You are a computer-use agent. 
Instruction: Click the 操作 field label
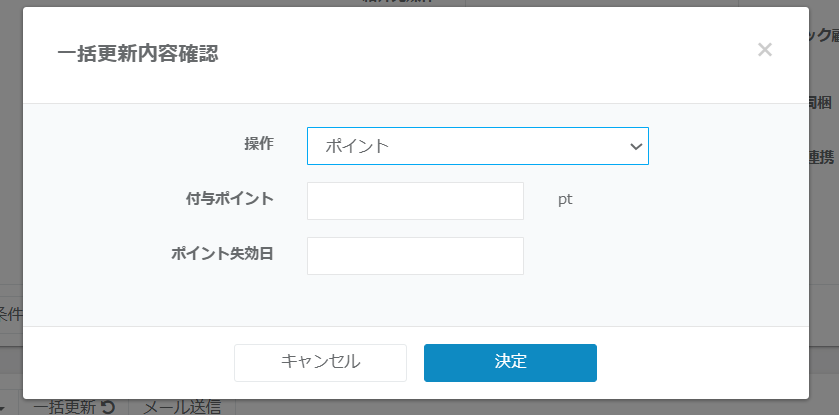pos(259,143)
